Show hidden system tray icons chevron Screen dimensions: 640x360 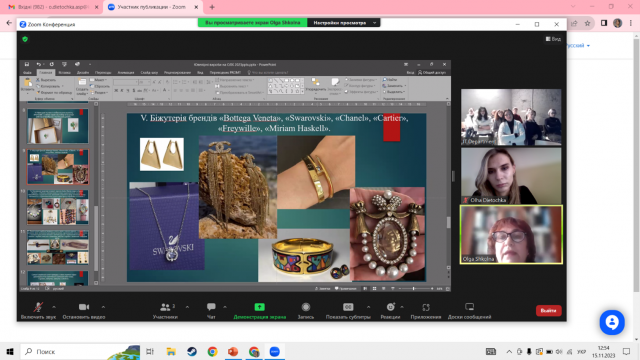(x=509, y=351)
